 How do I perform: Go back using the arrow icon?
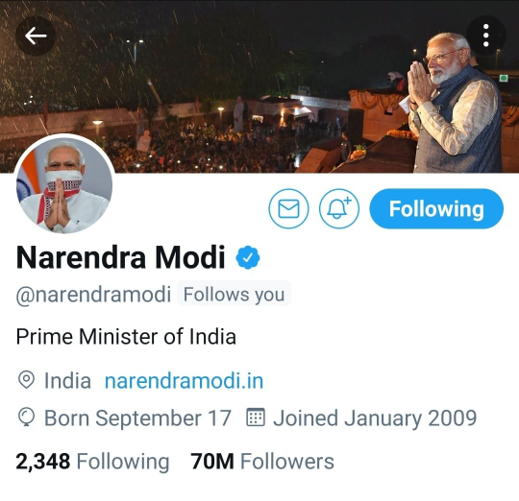click(x=35, y=36)
